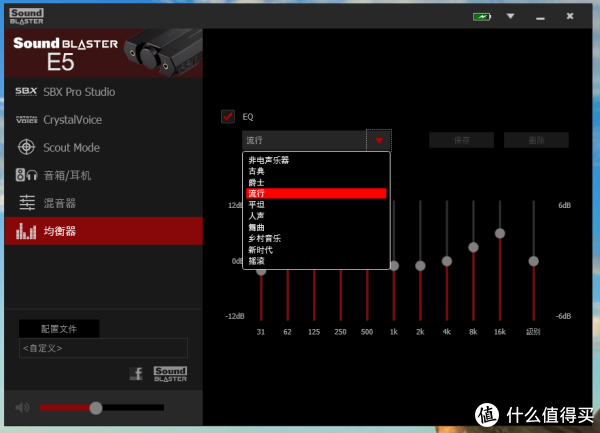This screenshot has width=600, height=433.
Task: Click the 1k band slider handle
Action: [x=394, y=265]
